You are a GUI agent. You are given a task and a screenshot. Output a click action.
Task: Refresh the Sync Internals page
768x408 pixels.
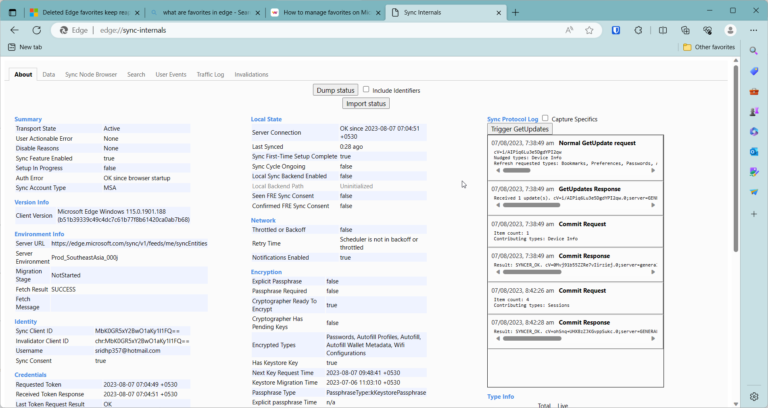(37, 30)
